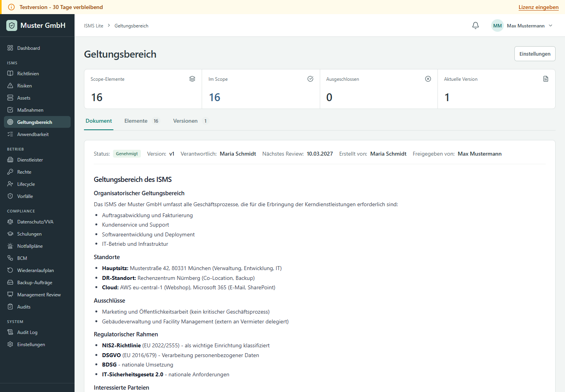Click the Audit Log sidebar label
This screenshot has height=392, width=565.
(27, 332)
